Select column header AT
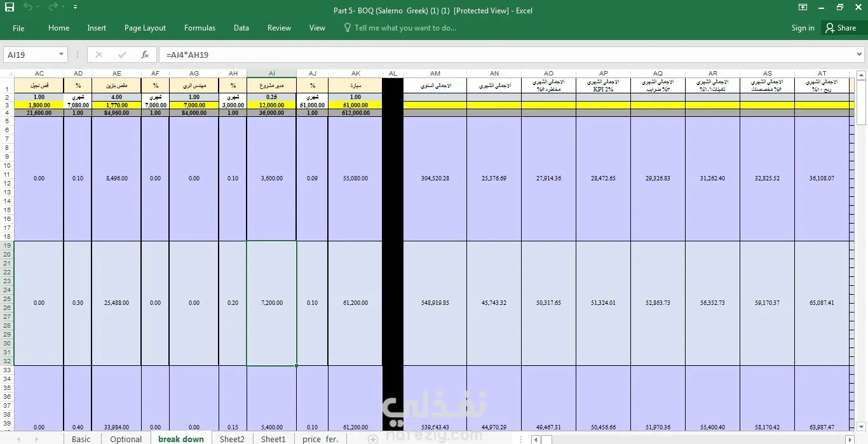This screenshot has width=868, height=444. [822, 74]
